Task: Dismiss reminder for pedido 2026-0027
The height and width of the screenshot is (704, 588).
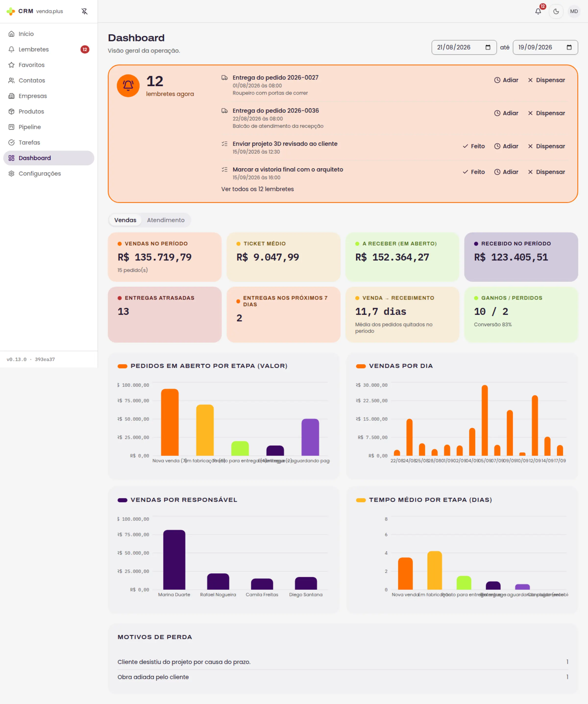Action: click(546, 80)
